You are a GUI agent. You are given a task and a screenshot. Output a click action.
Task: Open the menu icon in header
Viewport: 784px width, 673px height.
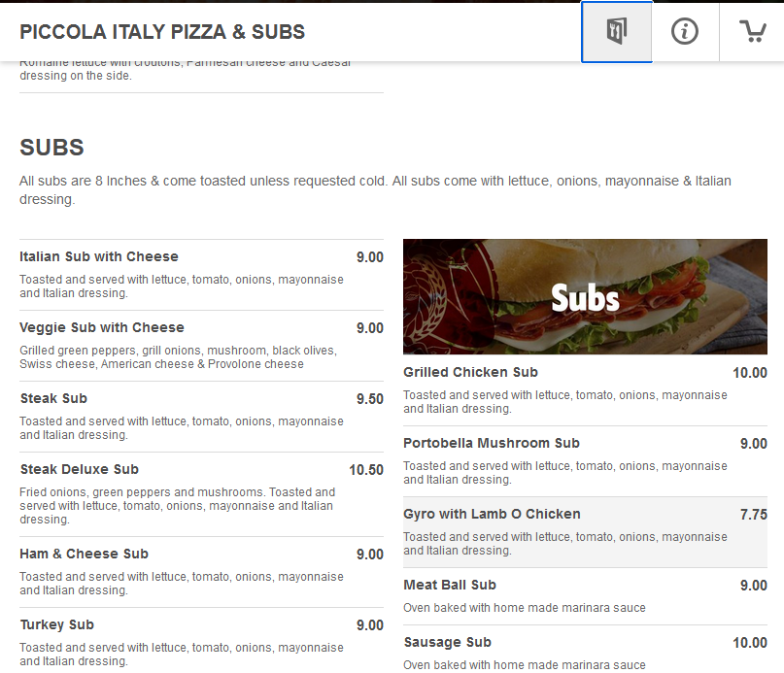point(617,32)
